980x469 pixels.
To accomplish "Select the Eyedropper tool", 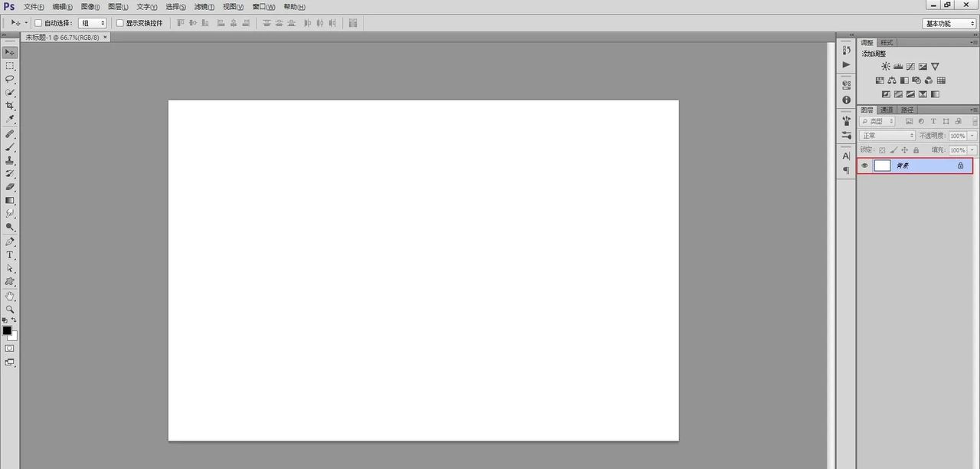I will click(x=10, y=119).
